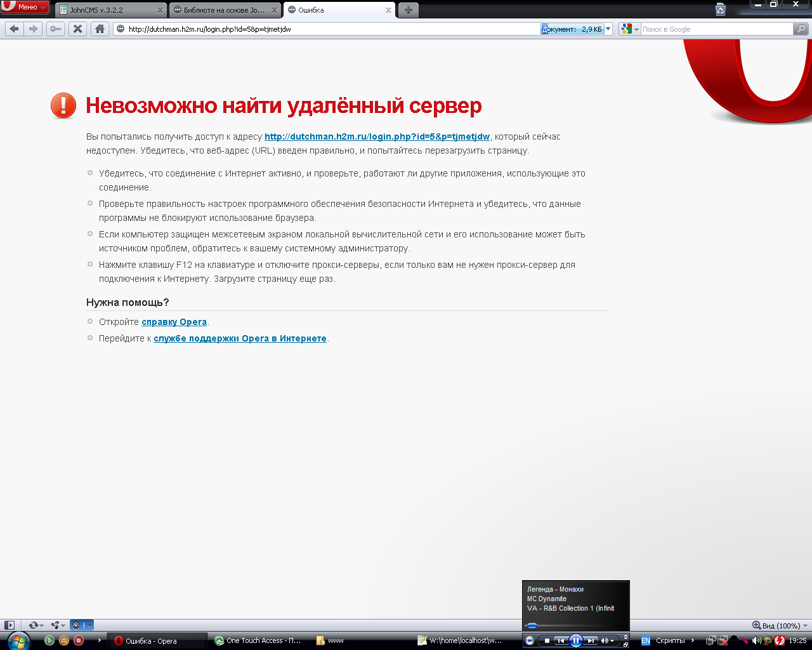The width and height of the screenshot is (812, 650).
Task: Click the Home button in the toolbar
Action: click(100, 29)
